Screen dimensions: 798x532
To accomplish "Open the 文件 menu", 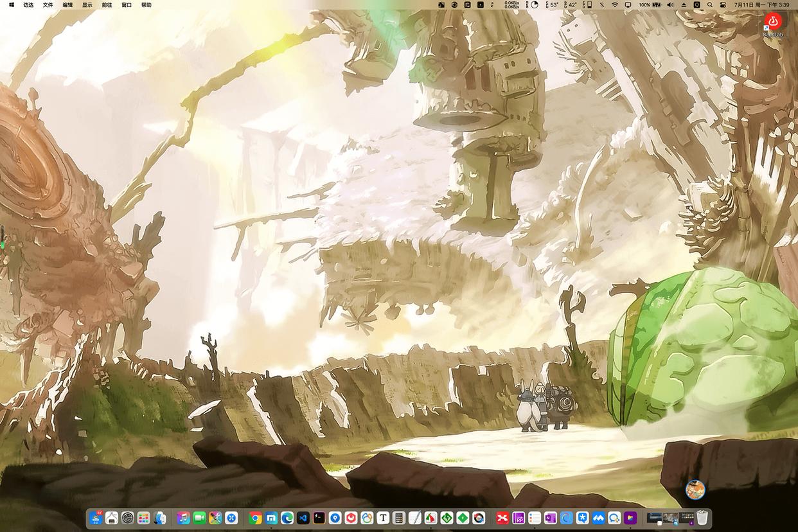I will pyautogui.click(x=48, y=4).
